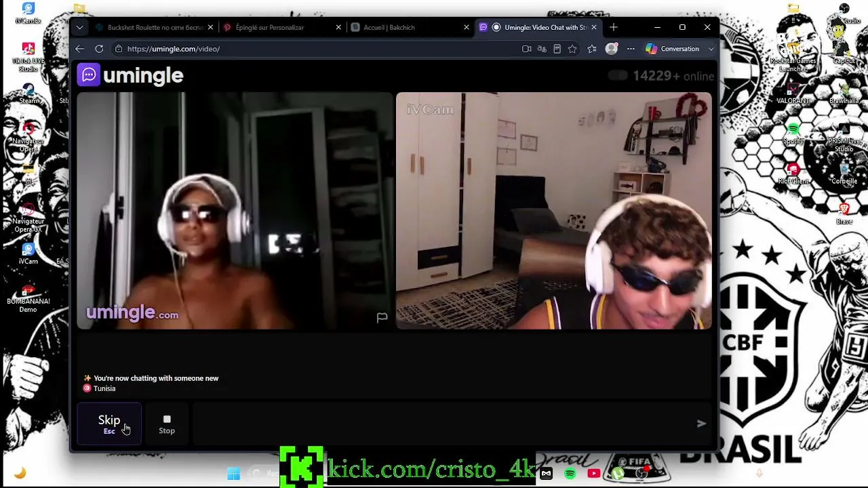Open a new browser tab
The image size is (868, 488).
(x=614, y=27)
